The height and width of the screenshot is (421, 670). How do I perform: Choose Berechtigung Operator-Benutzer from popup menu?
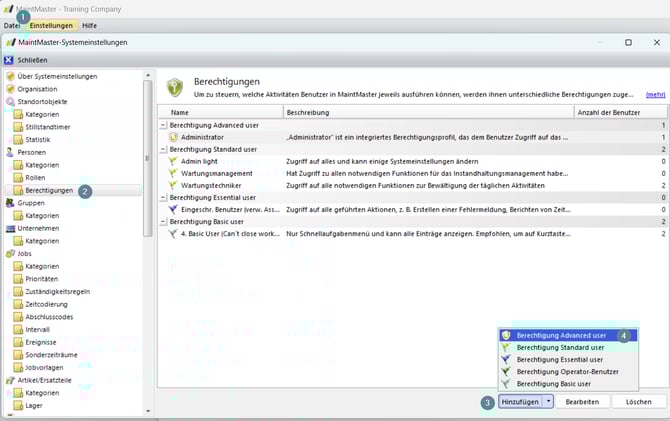click(x=568, y=371)
